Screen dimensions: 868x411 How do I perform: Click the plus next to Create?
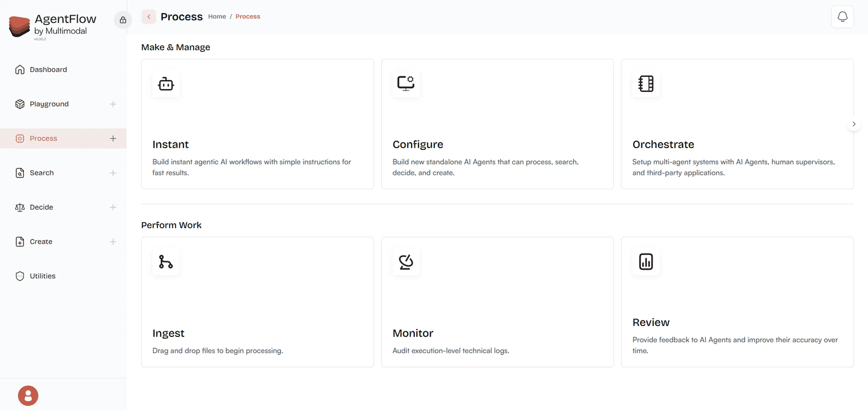(113, 242)
